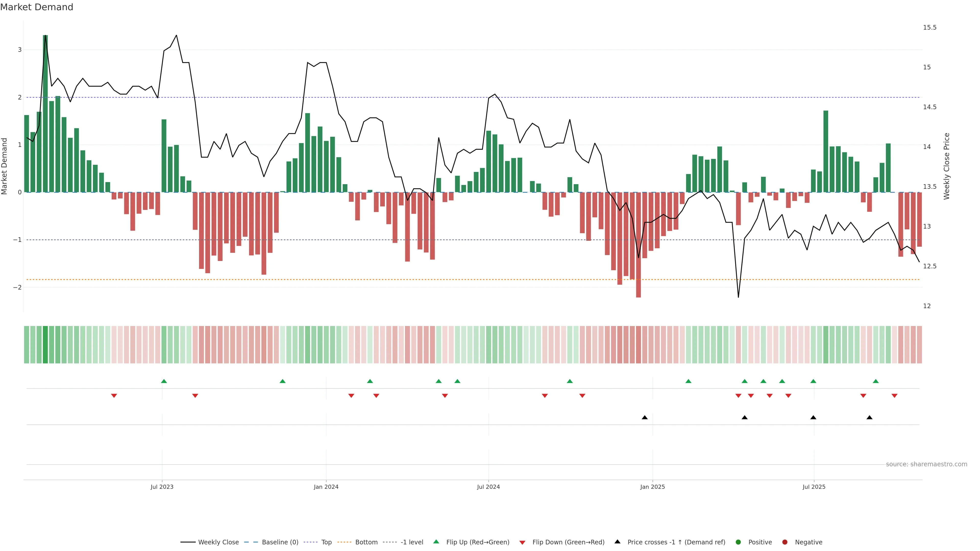Click the Jul 2025 x-axis label

click(x=814, y=487)
